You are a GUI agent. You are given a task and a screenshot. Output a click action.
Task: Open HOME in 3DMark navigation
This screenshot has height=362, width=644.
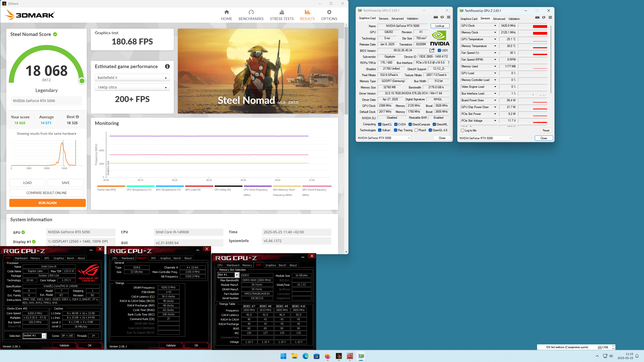[x=226, y=15]
